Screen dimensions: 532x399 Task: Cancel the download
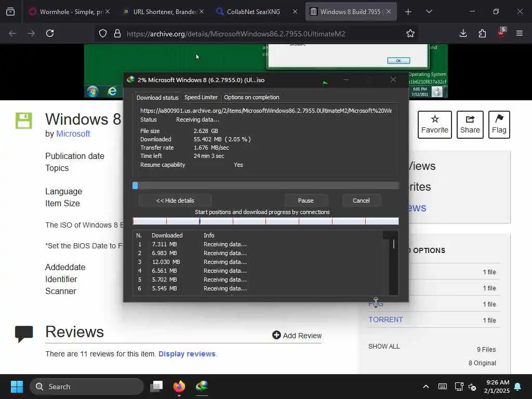(x=361, y=201)
